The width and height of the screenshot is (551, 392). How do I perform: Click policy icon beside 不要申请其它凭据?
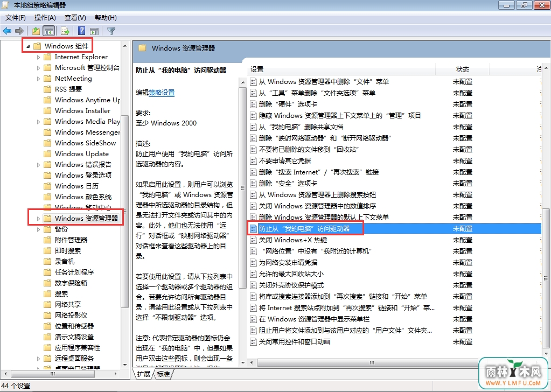pyautogui.click(x=253, y=161)
